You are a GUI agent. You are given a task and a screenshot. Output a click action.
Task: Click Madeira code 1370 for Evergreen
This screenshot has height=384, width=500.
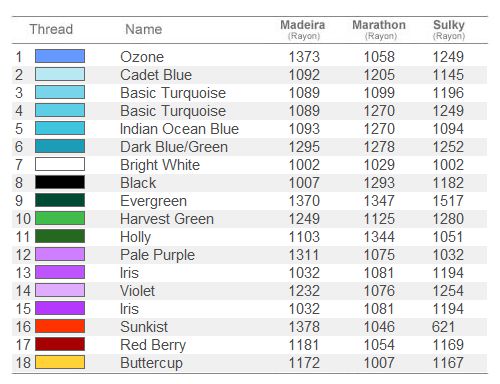point(304,201)
